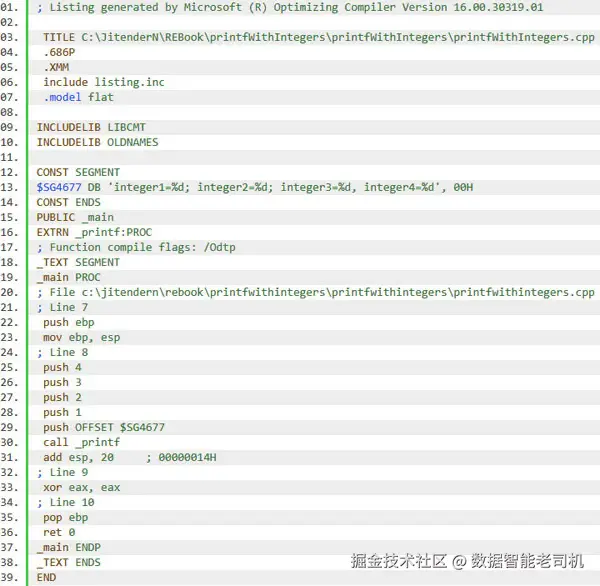The width and height of the screenshot is (600, 586).
Task: Click 'CONST ENDS' line
Action: tap(68, 202)
